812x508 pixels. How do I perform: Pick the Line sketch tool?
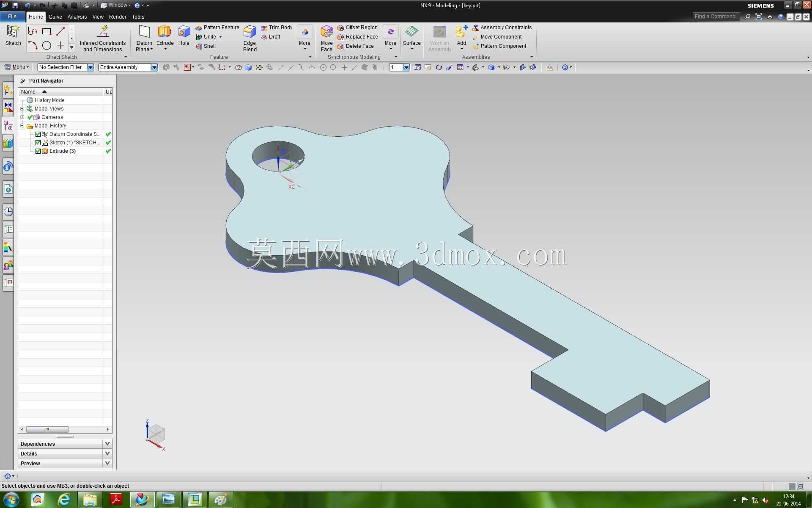60,31
